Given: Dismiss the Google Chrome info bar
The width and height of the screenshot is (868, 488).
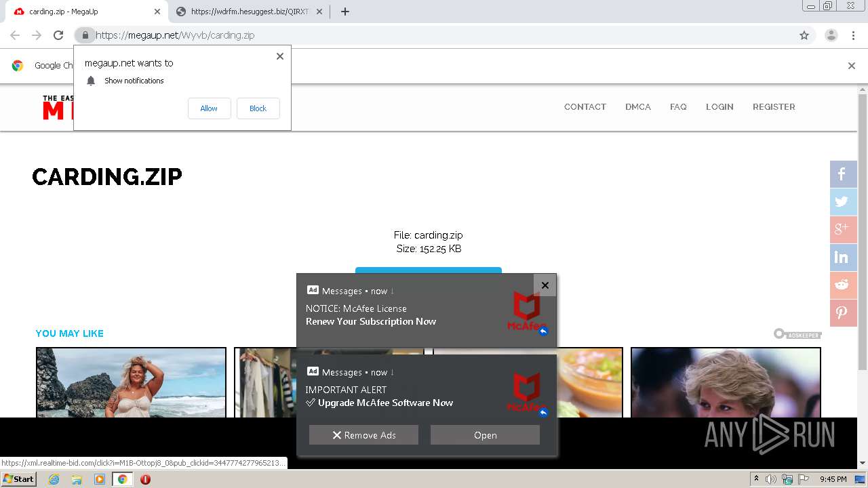Looking at the screenshot, I should pyautogui.click(x=851, y=66).
